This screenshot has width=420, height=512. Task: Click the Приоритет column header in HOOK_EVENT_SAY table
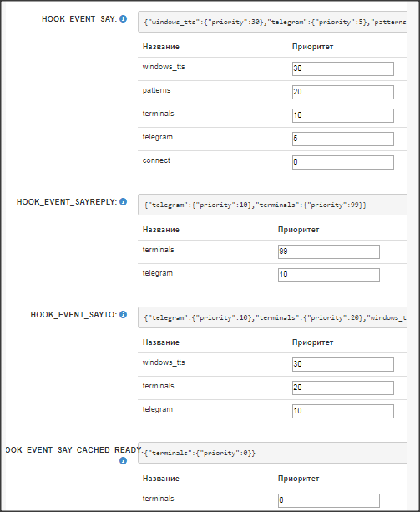[x=312, y=47]
